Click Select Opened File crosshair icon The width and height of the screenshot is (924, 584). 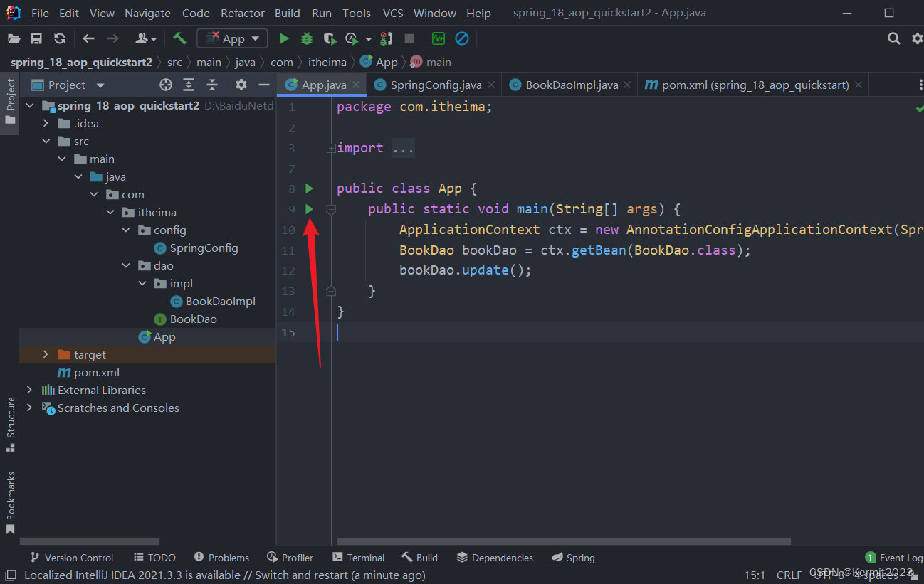[166, 85]
